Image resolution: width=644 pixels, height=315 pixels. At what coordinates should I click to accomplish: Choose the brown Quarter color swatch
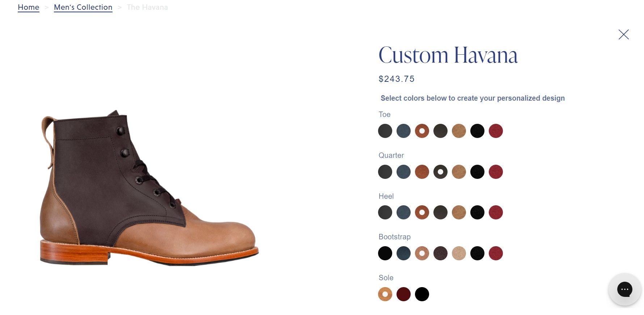click(422, 172)
